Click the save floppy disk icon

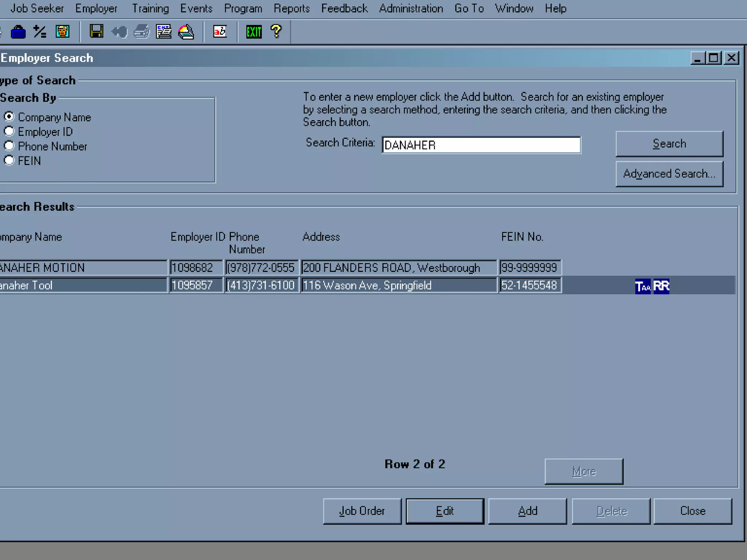(96, 32)
